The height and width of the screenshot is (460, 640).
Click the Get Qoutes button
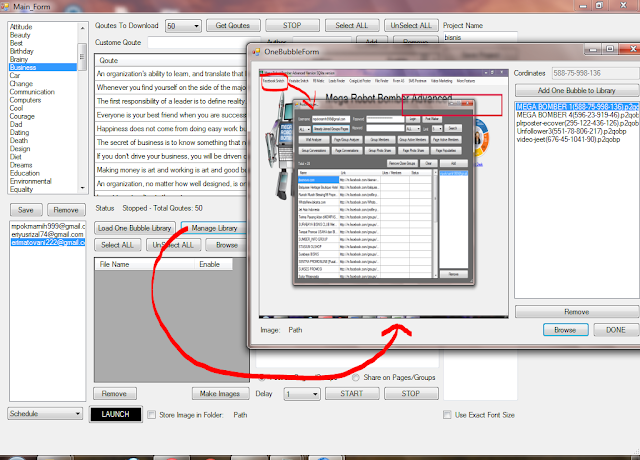point(233,25)
